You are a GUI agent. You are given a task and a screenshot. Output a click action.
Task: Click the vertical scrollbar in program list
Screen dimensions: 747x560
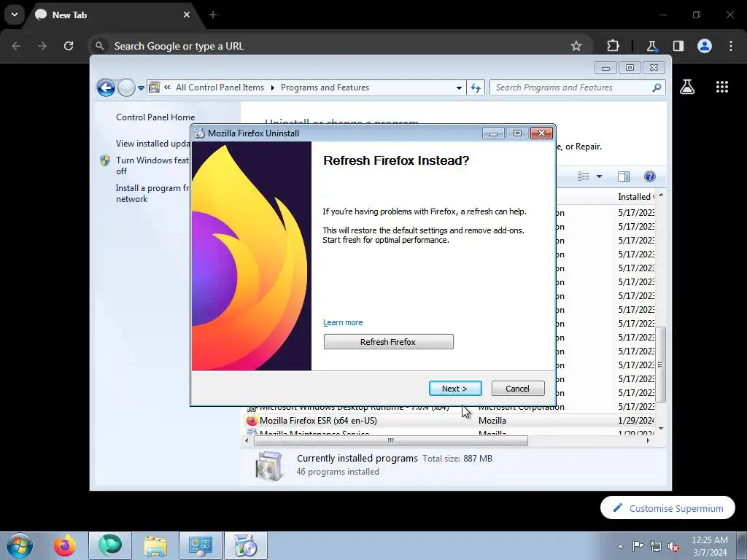(660, 365)
